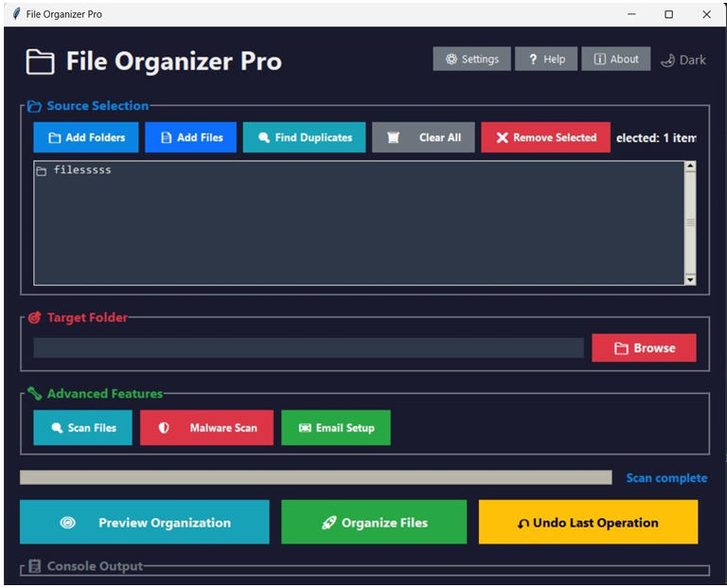727x588 pixels.
Task: Click the Target Folder bullseye icon
Action: [x=34, y=317]
